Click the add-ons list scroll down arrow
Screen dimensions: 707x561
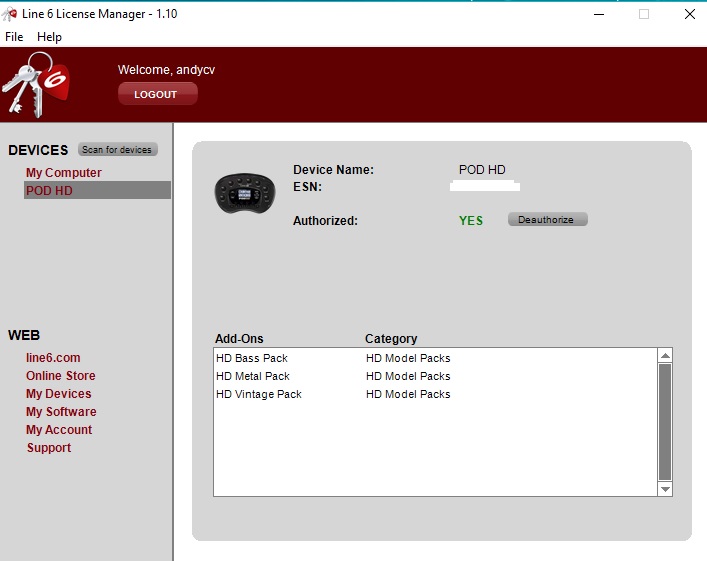[x=665, y=489]
